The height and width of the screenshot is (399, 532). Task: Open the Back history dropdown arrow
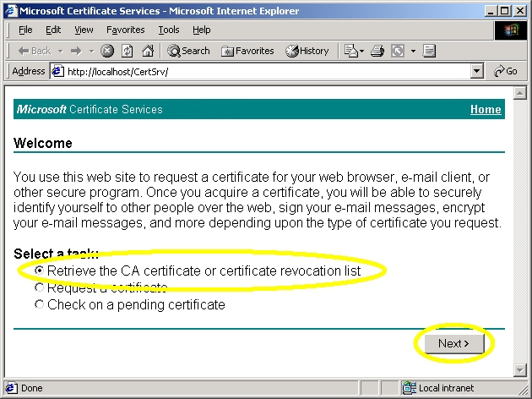[x=61, y=52]
